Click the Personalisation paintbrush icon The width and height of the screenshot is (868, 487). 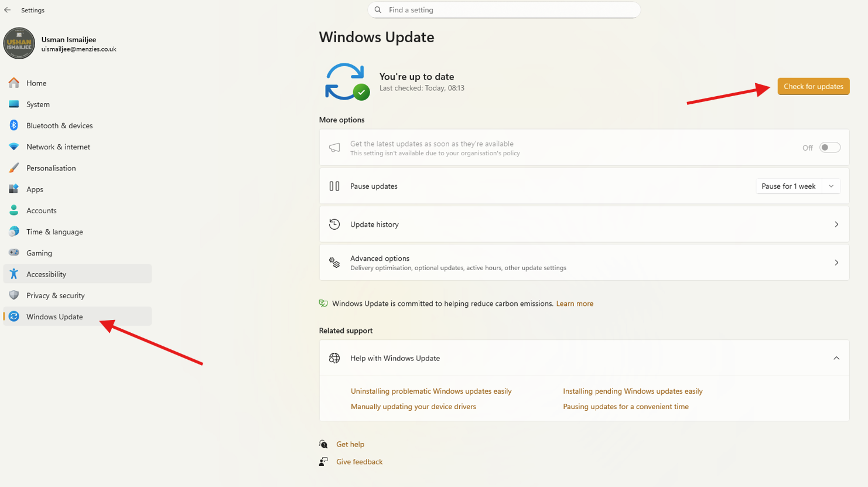click(14, 168)
